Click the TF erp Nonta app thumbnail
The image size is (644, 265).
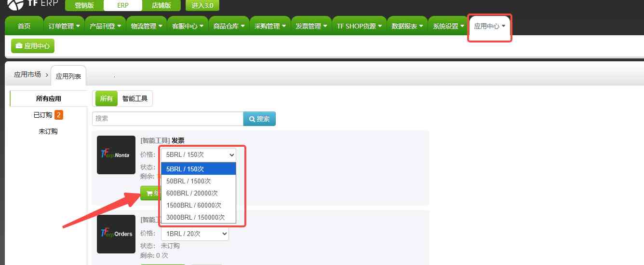click(x=116, y=155)
